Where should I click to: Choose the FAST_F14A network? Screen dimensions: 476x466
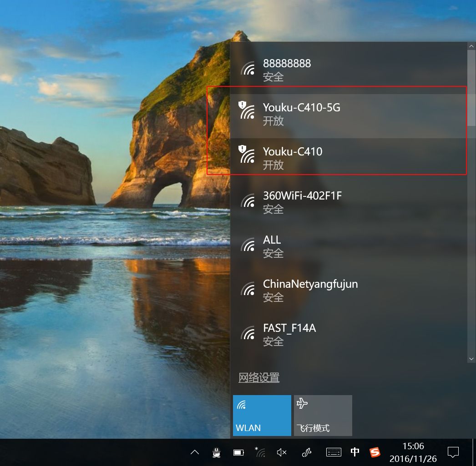(x=349, y=336)
